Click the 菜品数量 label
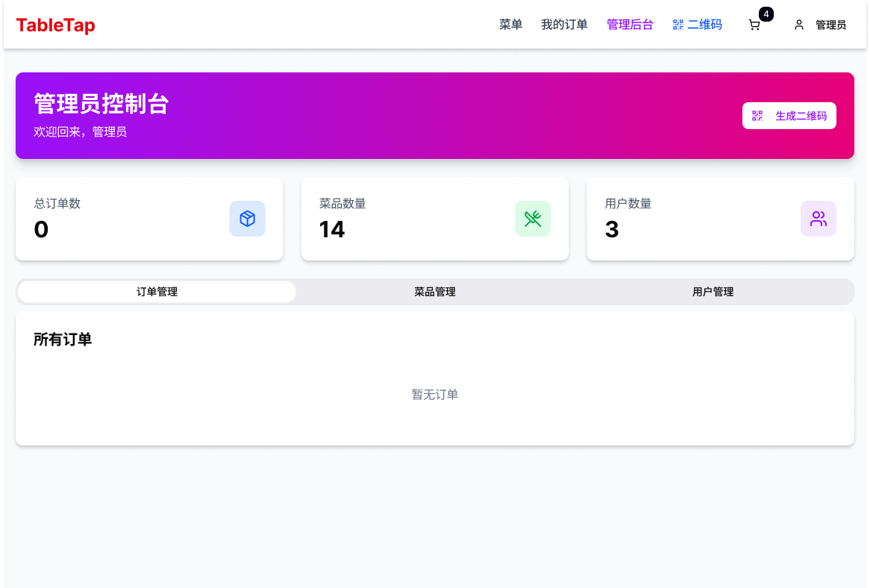Screen dimensions: 870x588 (342, 204)
